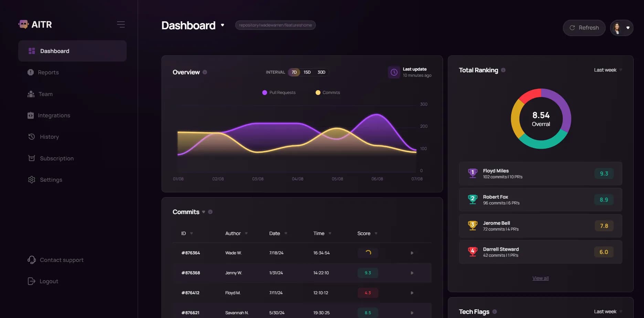The height and width of the screenshot is (318, 644).
Task: Open the View all ranking link
Action: click(x=540, y=278)
